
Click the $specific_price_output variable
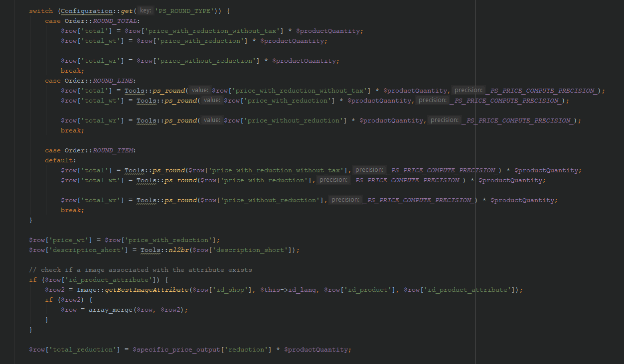176,350
